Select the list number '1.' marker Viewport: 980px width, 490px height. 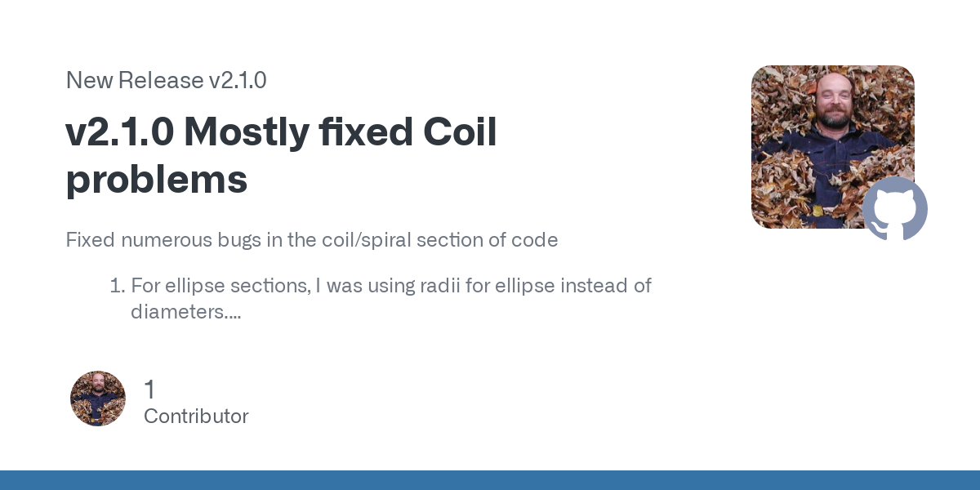click(x=116, y=286)
